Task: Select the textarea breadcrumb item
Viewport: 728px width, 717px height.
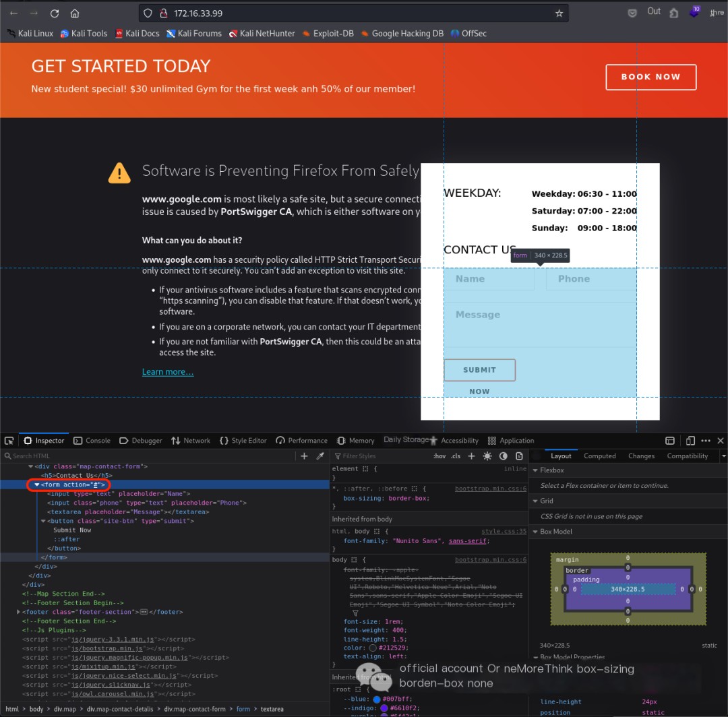Action: point(272,709)
